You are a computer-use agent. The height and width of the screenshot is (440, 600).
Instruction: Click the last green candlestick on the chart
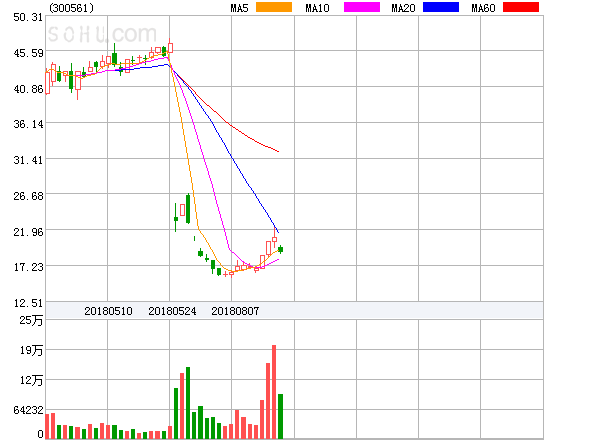tap(280, 249)
